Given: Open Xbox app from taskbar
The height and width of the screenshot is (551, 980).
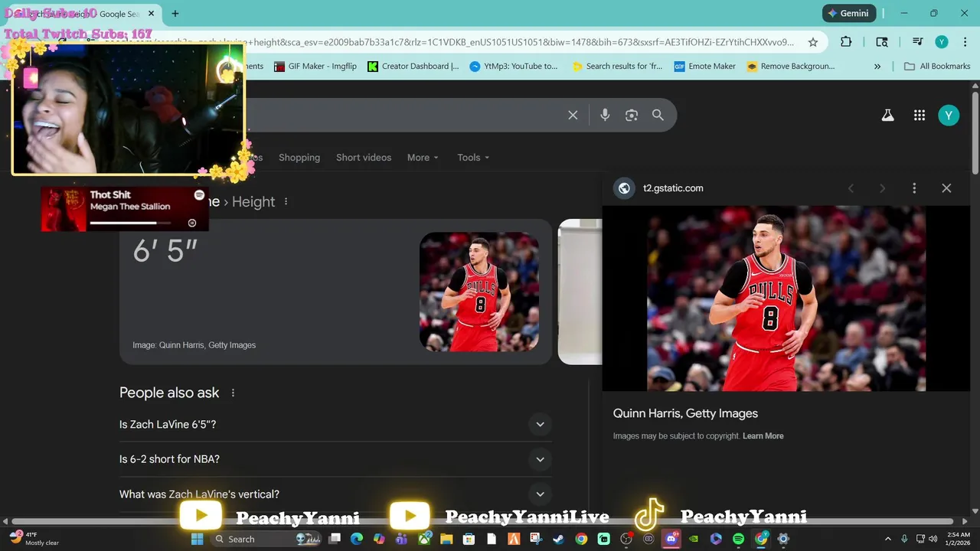Looking at the screenshot, I should (x=424, y=539).
